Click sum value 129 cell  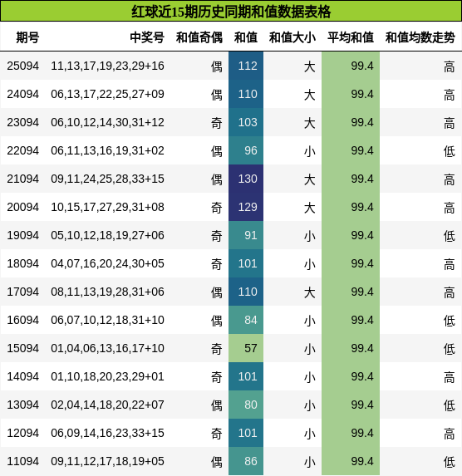point(246,207)
